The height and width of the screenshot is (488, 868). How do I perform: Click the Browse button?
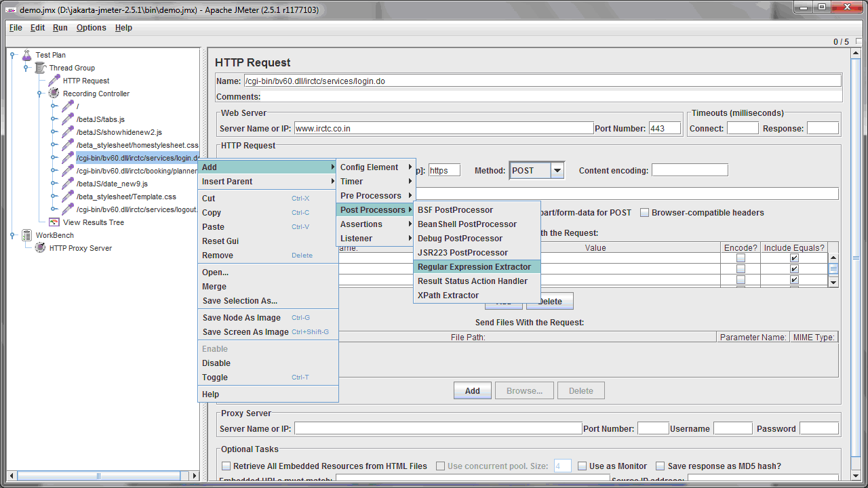click(524, 390)
